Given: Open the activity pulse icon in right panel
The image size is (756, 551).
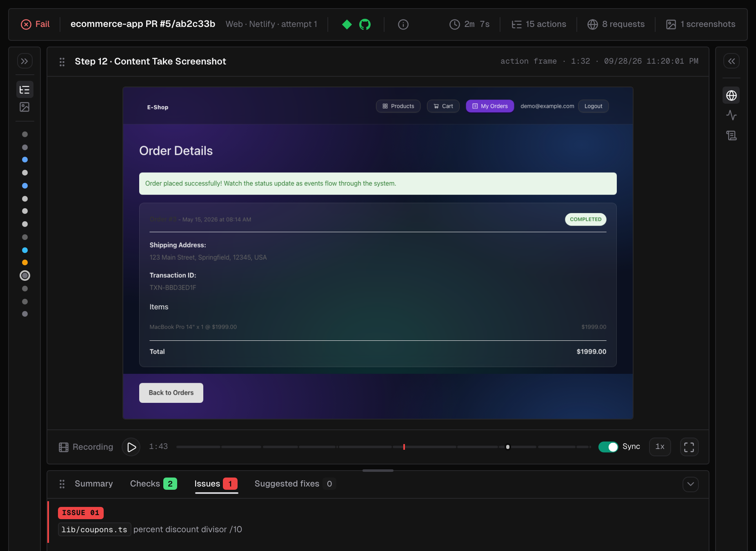Looking at the screenshot, I should (731, 116).
